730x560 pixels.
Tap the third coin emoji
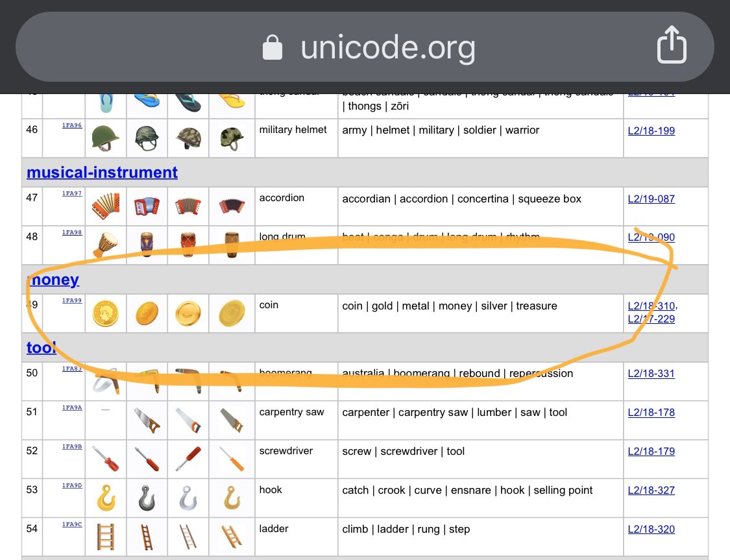[x=188, y=313]
